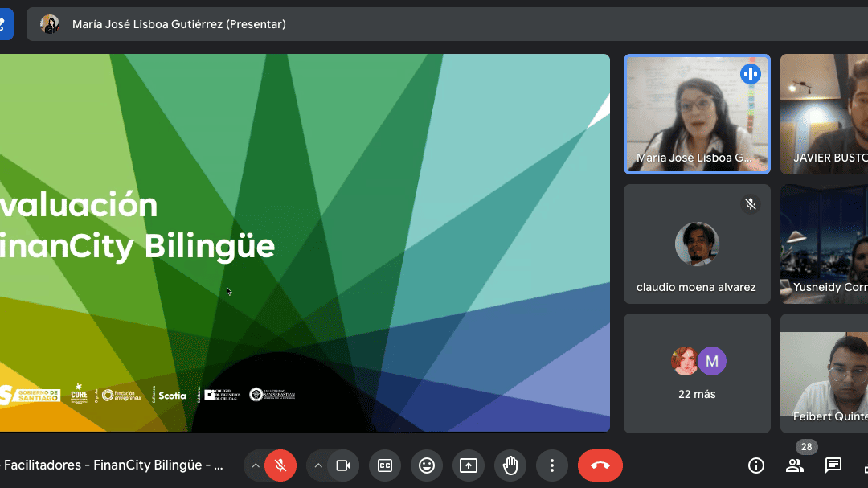Click the meeting title 'Facilitadores - FinanCity Bilingüe'
Image resolution: width=868 pixels, height=488 pixels.
click(113, 465)
